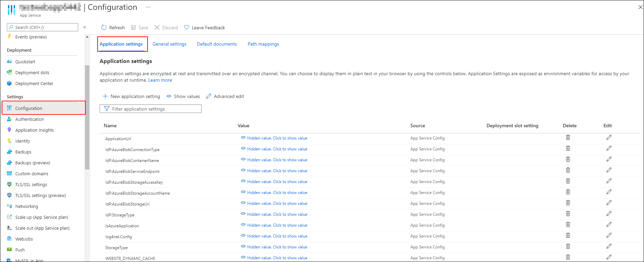Viewport: 644px width, 262px height.
Task: Click the Filter application settings field
Action: tap(151, 109)
